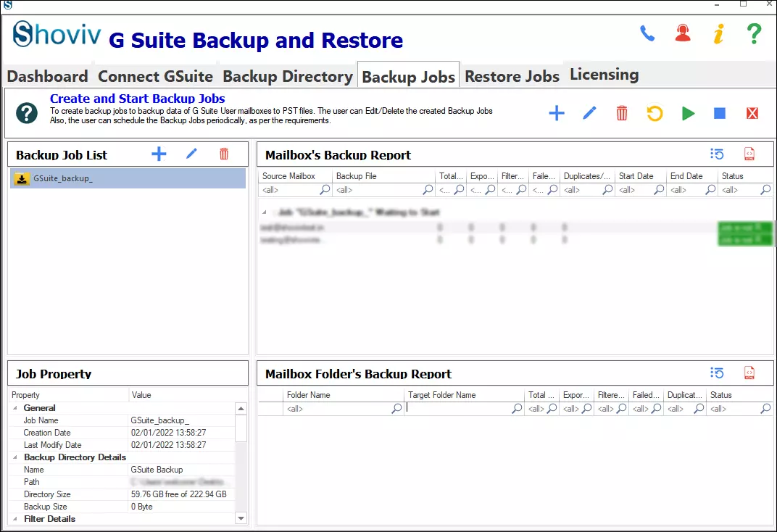The height and width of the screenshot is (532, 777).
Task: Click the Job Name value GSuite_backup_
Action: [x=160, y=420]
